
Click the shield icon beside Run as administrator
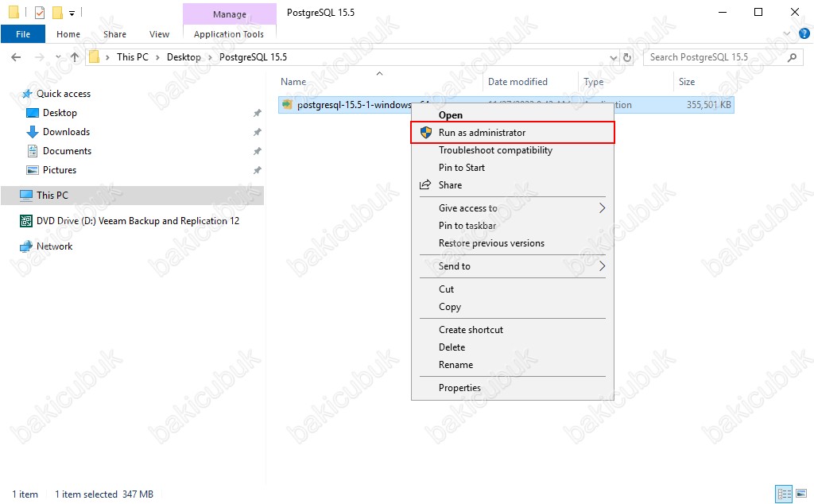pyautogui.click(x=426, y=132)
